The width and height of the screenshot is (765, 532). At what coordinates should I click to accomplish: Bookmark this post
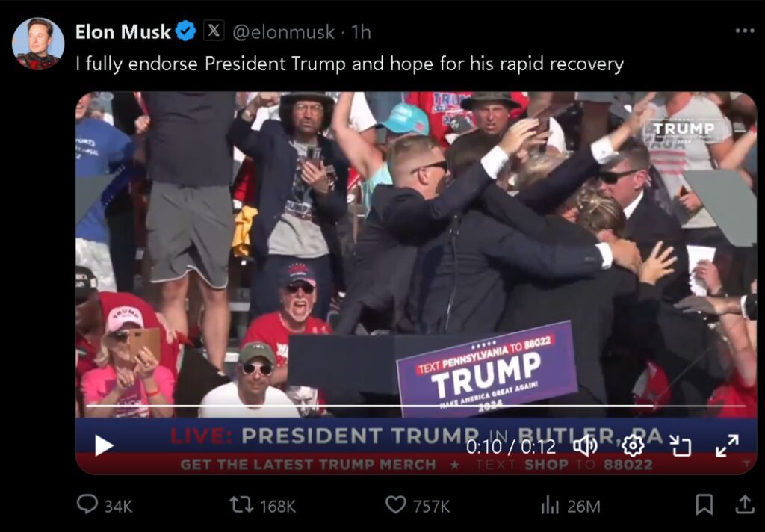[x=704, y=504]
